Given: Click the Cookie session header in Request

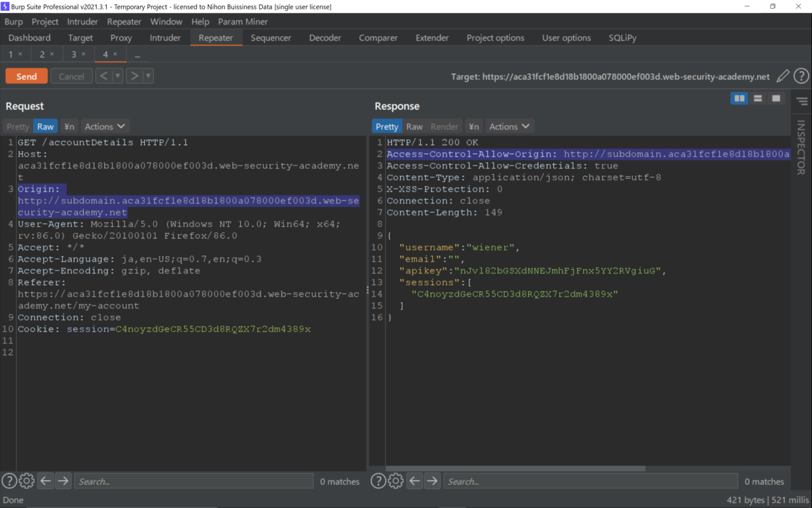Looking at the screenshot, I should (164, 329).
